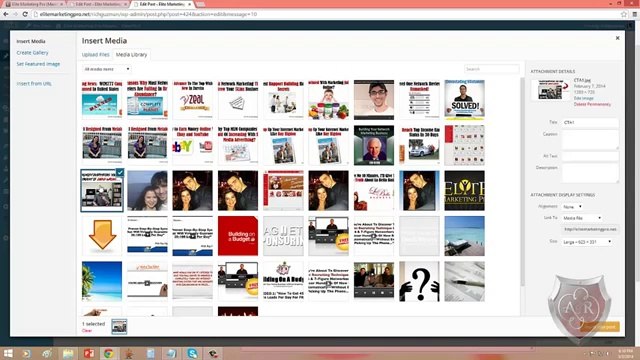Click the CTA1 attachment preview image
The image size is (640, 360).
click(550, 90)
